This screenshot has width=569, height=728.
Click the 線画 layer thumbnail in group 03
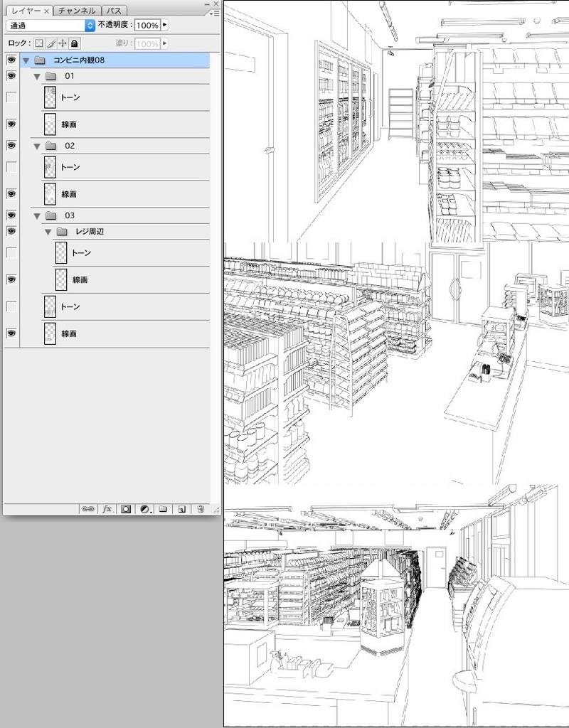[50, 333]
